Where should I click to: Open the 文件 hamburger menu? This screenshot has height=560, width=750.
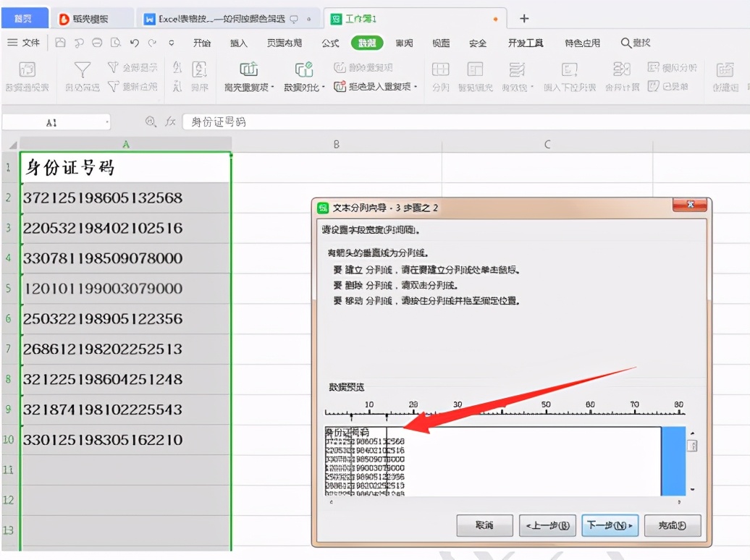pos(24,43)
